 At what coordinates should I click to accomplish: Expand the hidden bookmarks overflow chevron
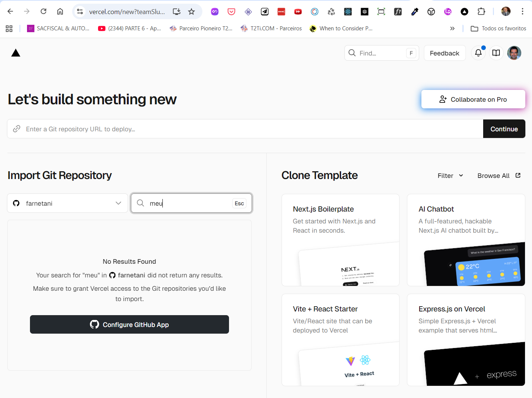pyautogui.click(x=452, y=28)
